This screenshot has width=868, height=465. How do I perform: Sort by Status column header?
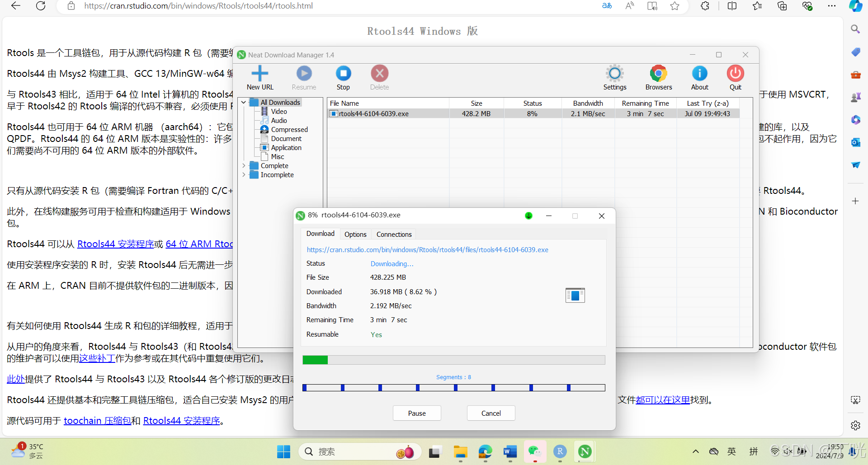point(533,103)
